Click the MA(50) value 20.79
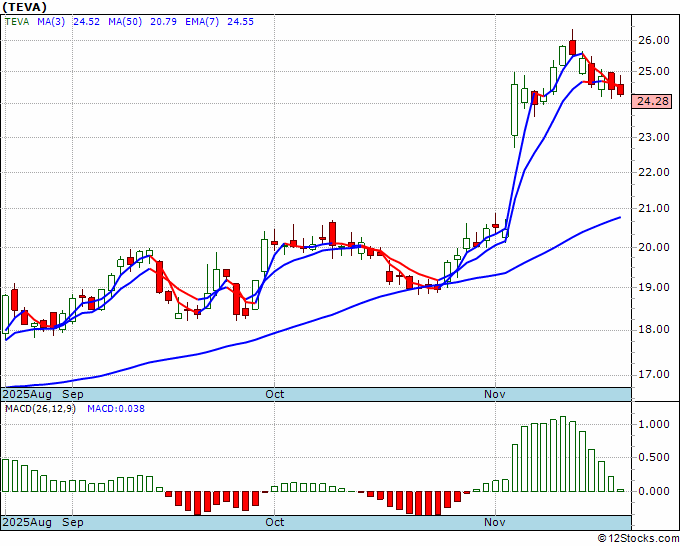Screen dimensions: 680x546 pos(163,22)
